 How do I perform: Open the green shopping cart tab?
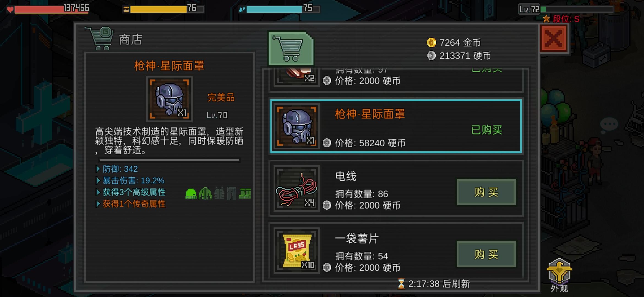click(291, 48)
